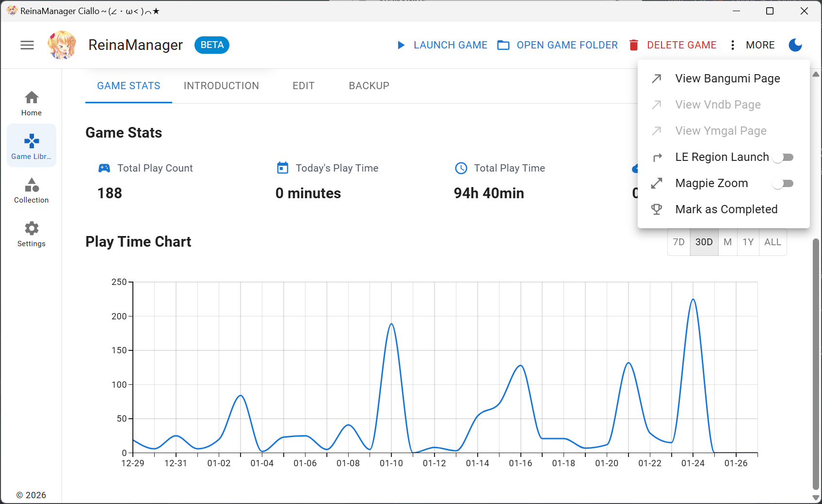The width and height of the screenshot is (822, 504).
Task: Toggle the Magpie Zoom switch
Action: [x=783, y=183]
